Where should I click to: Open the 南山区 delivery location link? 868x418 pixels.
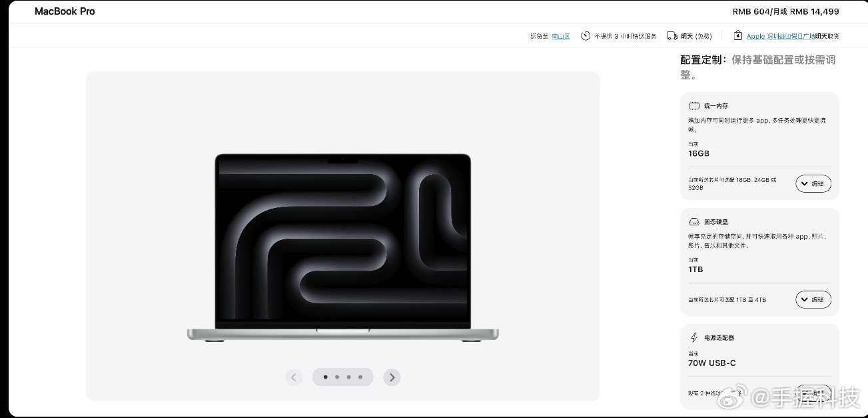[x=561, y=36]
